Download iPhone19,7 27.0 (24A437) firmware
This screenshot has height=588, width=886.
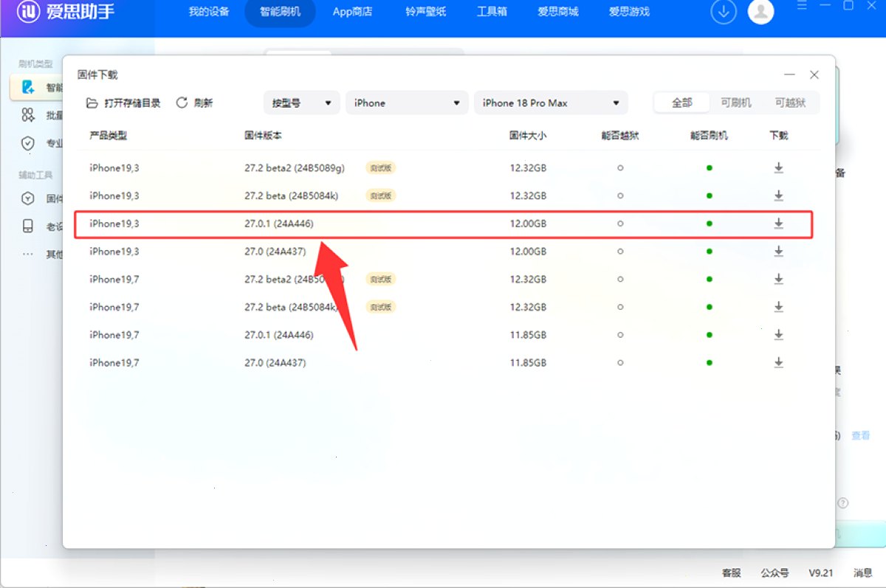(778, 362)
